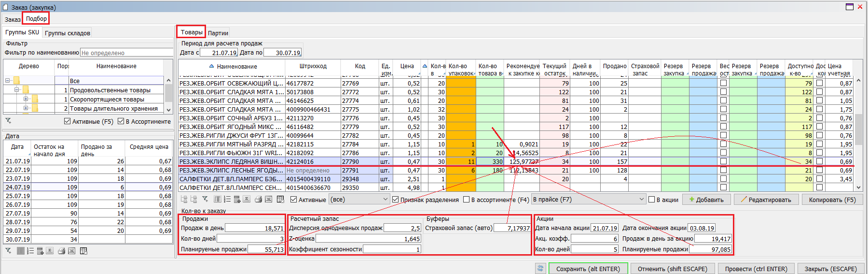Click the print icon in the goods toolbar
Viewport: 868px width, 274px height.
tap(258, 199)
